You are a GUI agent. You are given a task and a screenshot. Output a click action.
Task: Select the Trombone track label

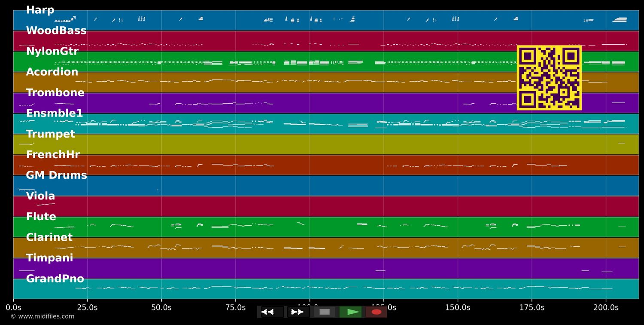[x=55, y=92]
